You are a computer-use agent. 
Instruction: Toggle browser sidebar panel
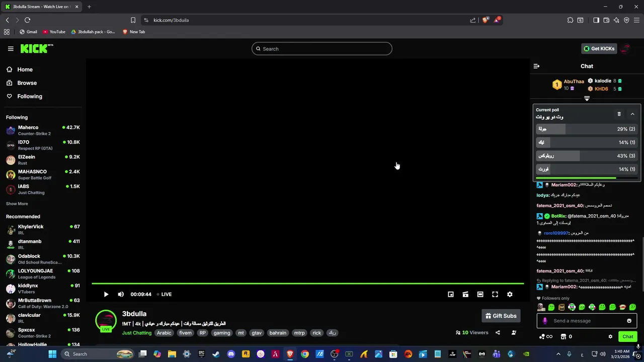pyautogui.click(x=596, y=20)
